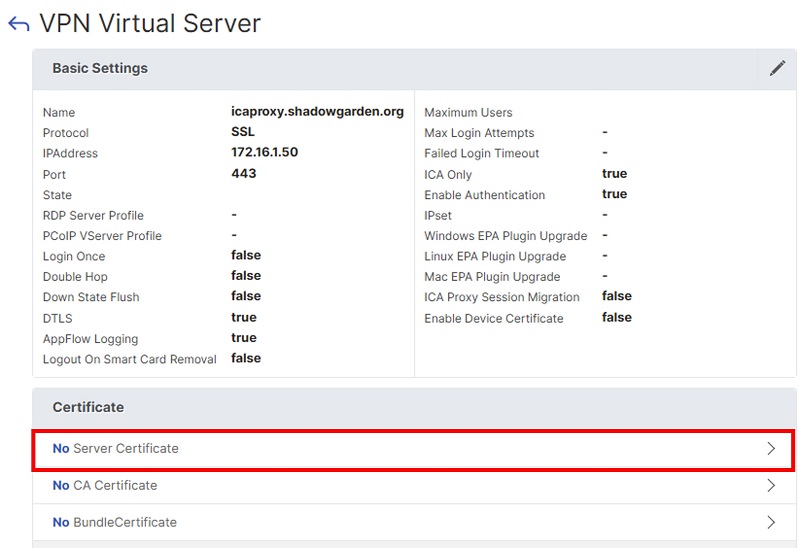The width and height of the screenshot is (800, 548).
Task: Click the Login Once false value
Action: tap(245, 256)
